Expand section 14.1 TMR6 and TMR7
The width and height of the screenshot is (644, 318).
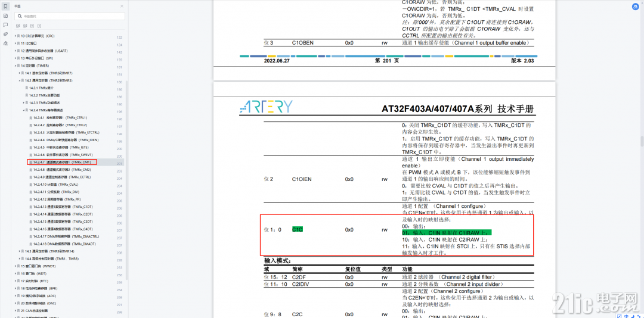[x=19, y=73]
